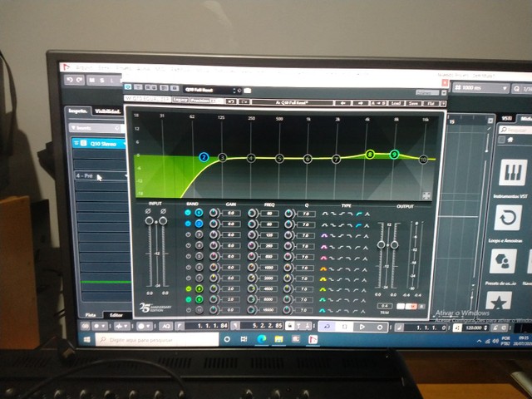Click the left output fader handle
This screenshot has height=399, width=532.
pyautogui.click(x=381, y=244)
